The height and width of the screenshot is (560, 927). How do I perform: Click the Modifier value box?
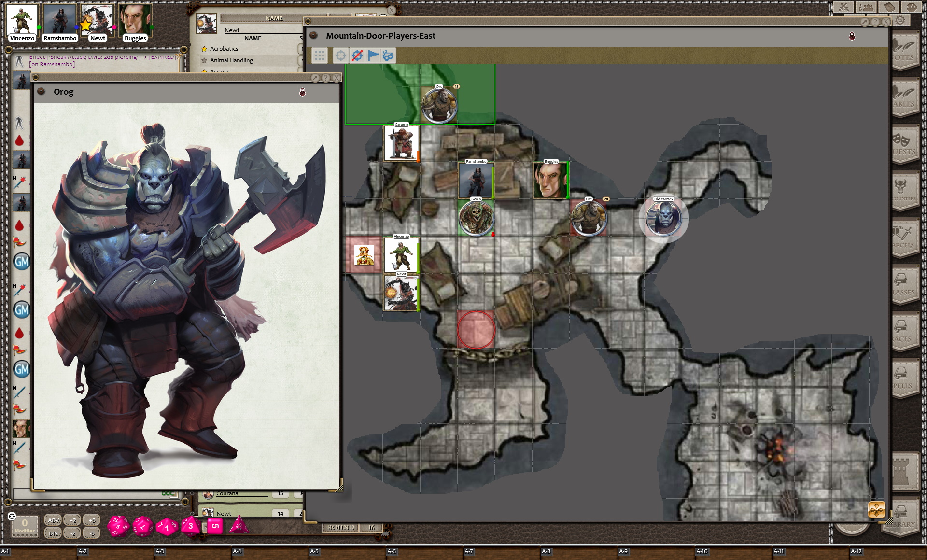click(x=25, y=527)
